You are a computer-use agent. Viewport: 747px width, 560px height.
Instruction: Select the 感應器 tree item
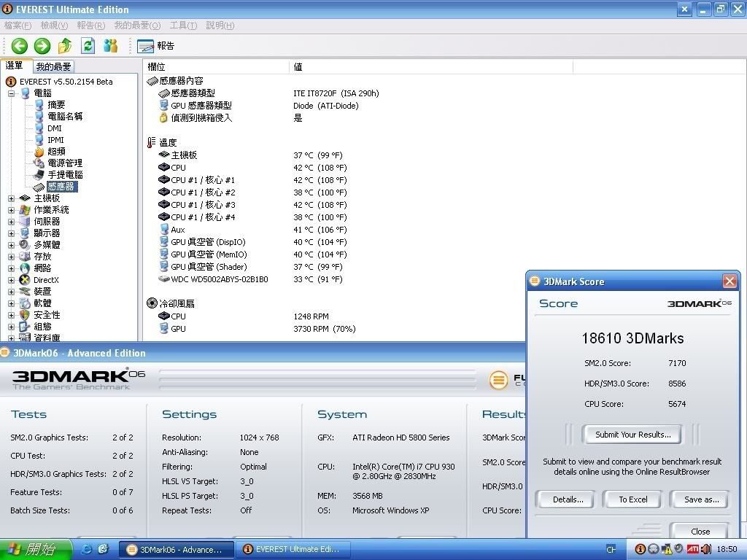click(61, 187)
